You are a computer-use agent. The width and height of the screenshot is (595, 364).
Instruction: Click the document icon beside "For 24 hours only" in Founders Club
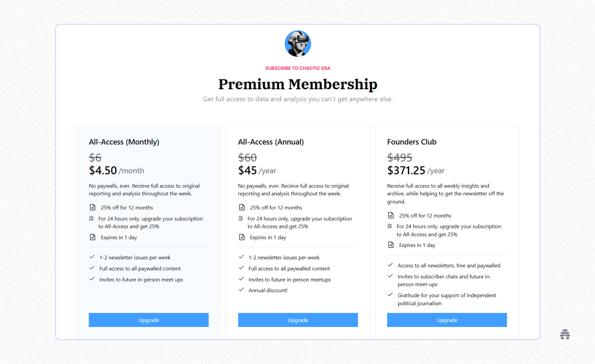[x=390, y=226]
